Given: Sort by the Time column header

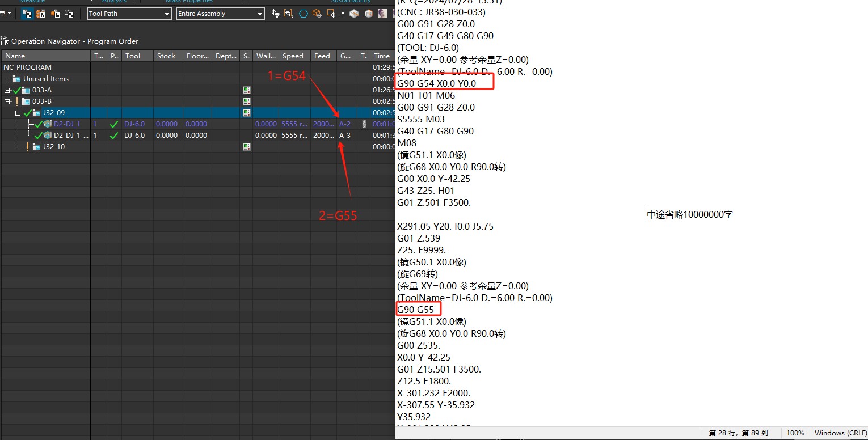Looking at the screenshot, I should click(383, 56).
